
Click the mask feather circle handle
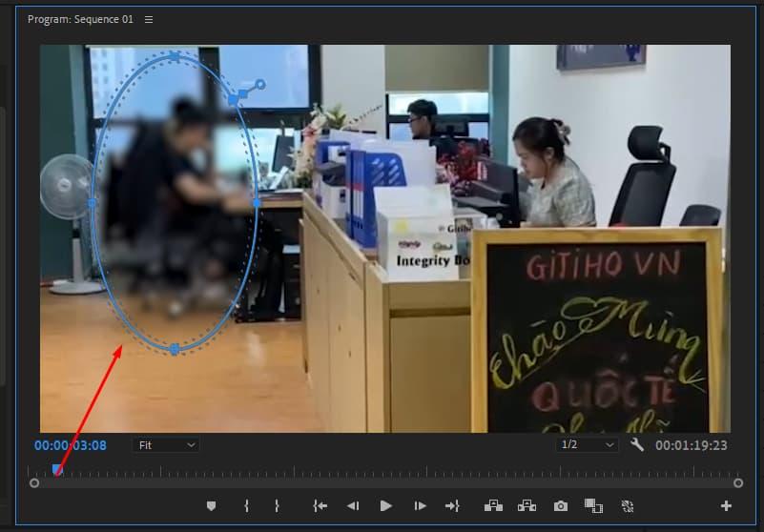point(260,85)
